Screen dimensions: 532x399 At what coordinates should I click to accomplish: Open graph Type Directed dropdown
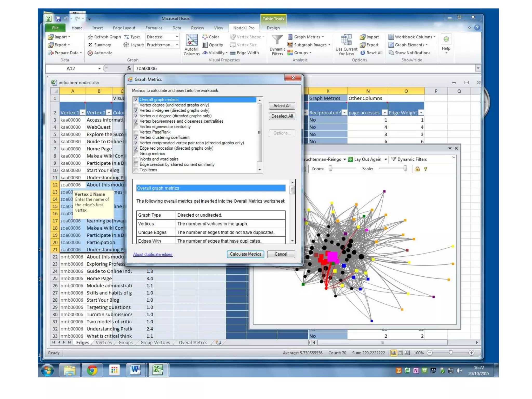(177, 37)
